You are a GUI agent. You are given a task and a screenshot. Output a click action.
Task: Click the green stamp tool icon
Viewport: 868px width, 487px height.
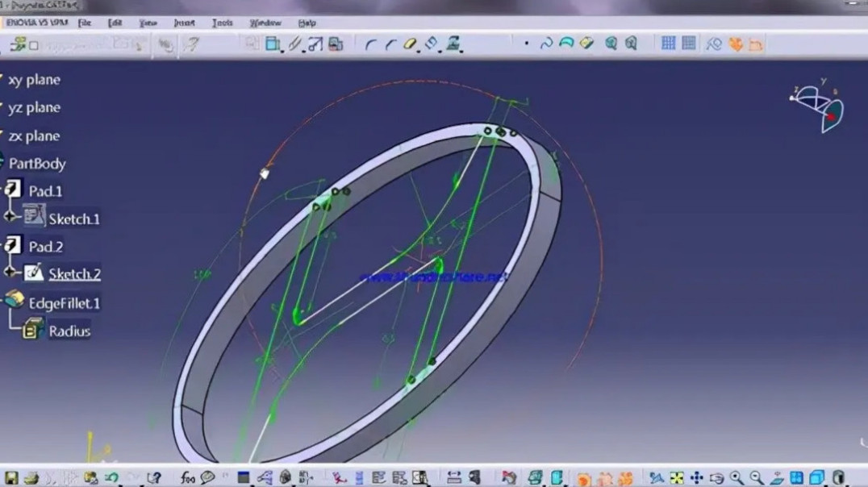[x=453, y=44]
